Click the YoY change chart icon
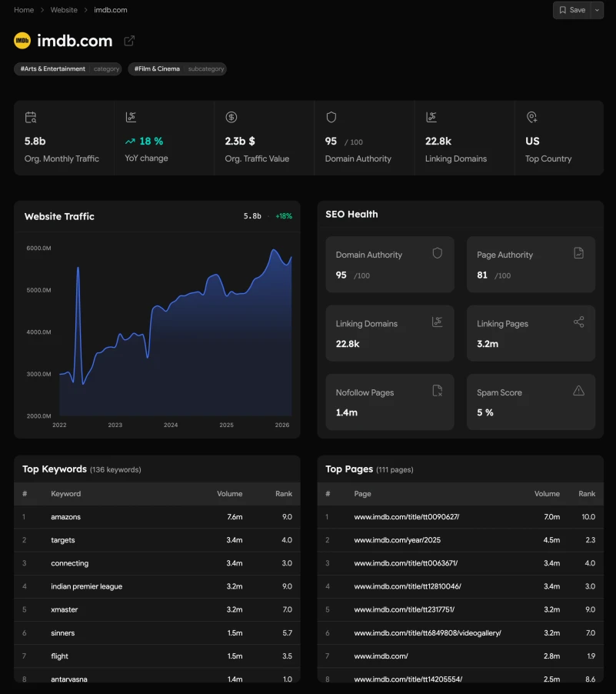The width and height of the screenshot is (616, 694). pos(131,117)
